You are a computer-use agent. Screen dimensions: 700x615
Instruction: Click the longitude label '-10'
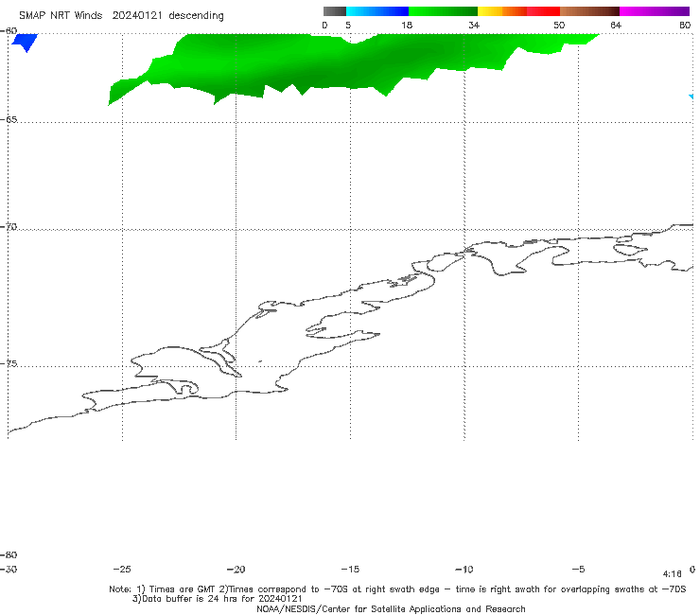464,570
